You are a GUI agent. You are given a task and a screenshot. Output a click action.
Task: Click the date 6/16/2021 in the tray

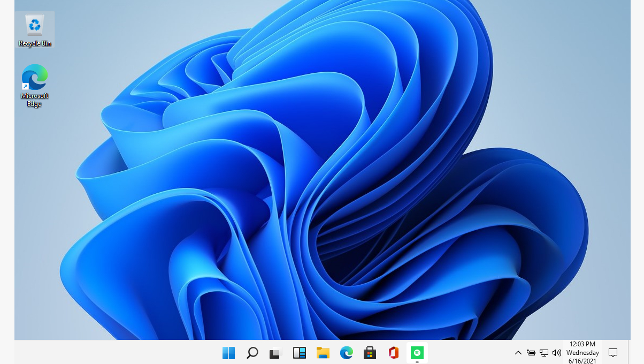tap(582, 360)
